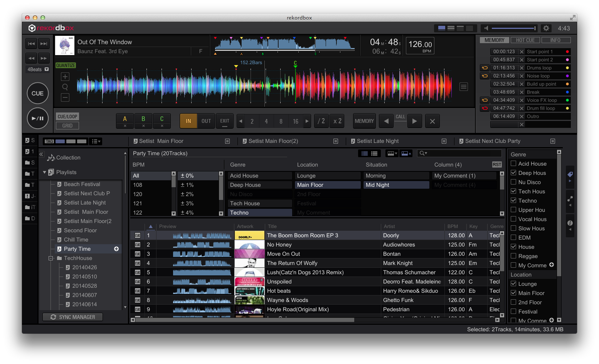Click the loop icon beside Drums loop
The width and height of the screenshot is (599, 364).
485,68
